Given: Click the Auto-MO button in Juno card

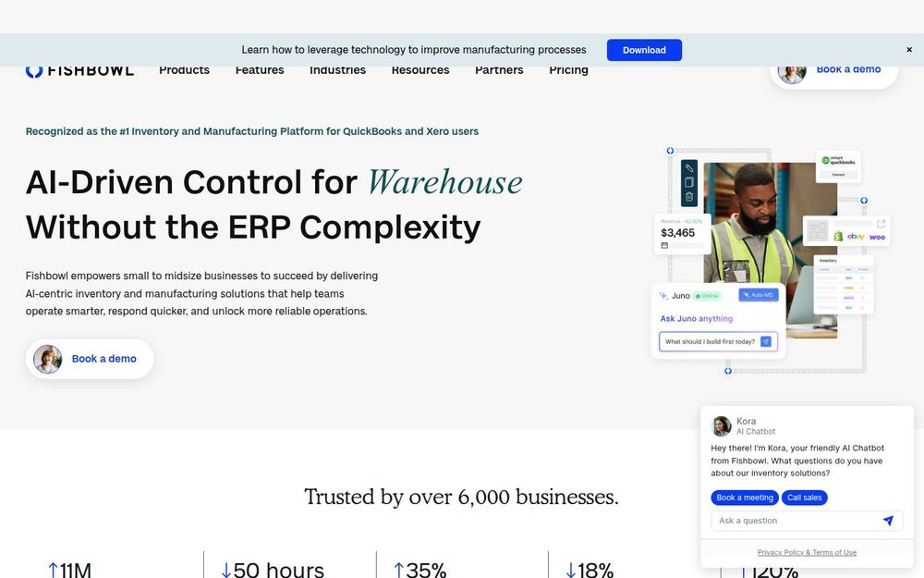Looking at the screenshot, I should point(759,295).
